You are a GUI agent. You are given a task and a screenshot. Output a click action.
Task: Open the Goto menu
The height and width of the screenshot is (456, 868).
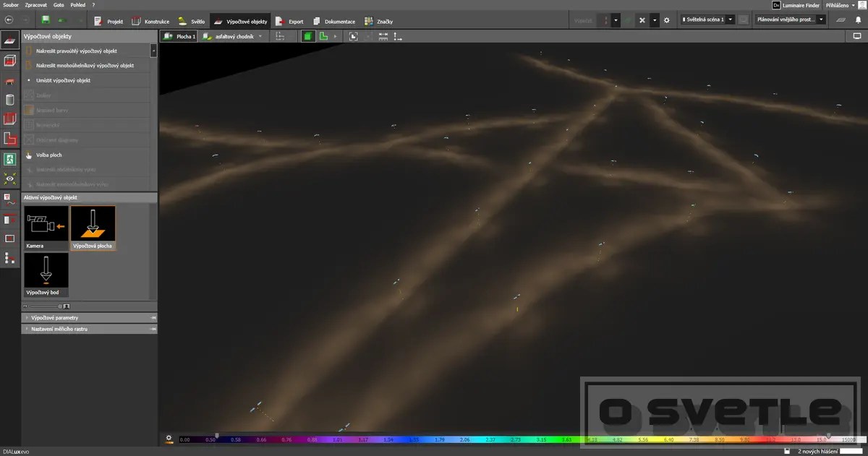[x=59, y=4]
